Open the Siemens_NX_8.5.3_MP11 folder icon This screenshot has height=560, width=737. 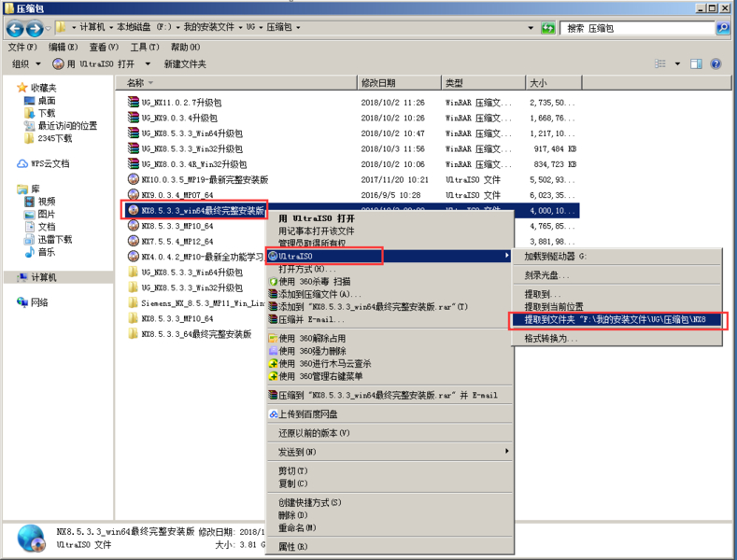click(x=134, y=303)
